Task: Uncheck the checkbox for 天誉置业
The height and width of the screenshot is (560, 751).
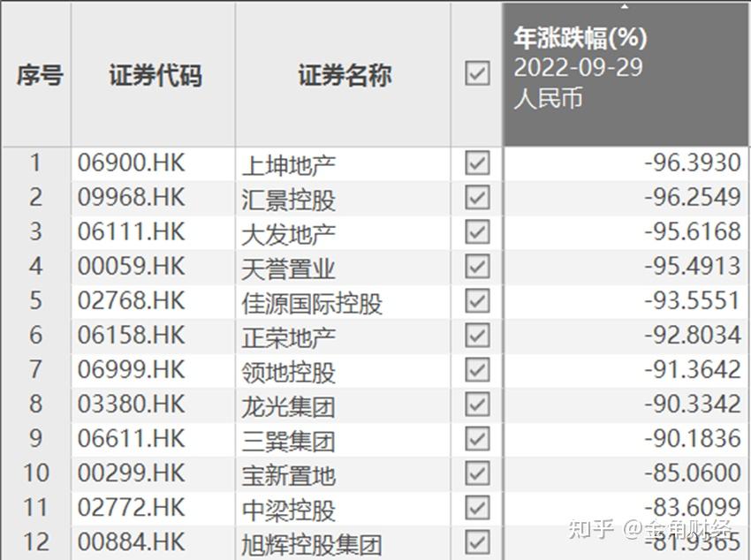Action: tap(477, 266)
